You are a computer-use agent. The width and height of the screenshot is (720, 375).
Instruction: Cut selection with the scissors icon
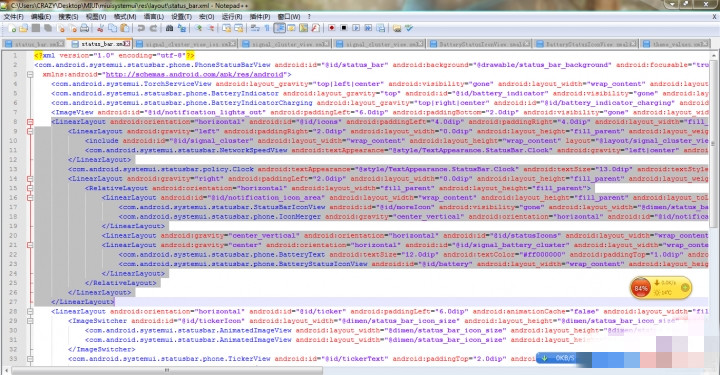click(x=101, y=28)
